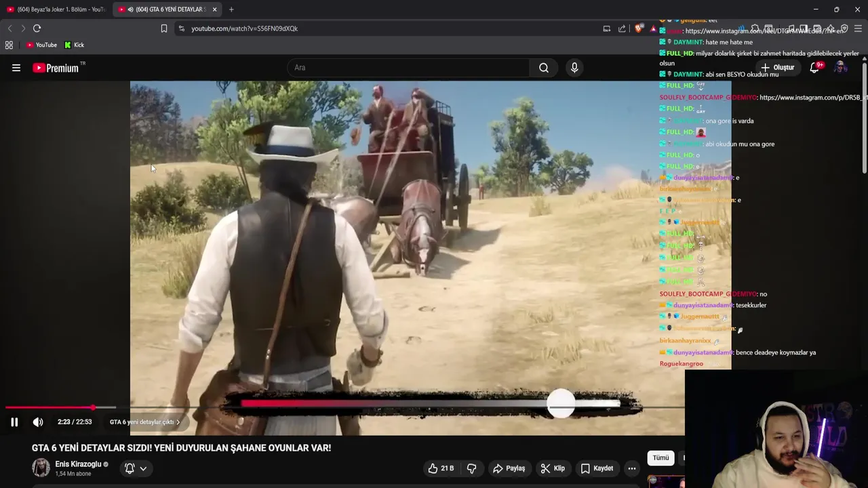This screenshot has height=488, width=868.
Task: Open the channel avatar of Enis Kirazoglu
Action: (x=41, y=468)
